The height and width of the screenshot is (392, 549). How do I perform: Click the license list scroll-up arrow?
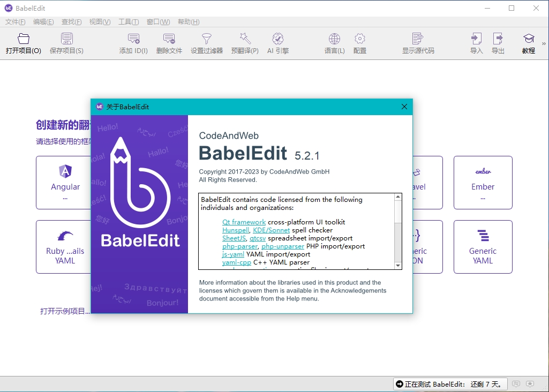398,197
